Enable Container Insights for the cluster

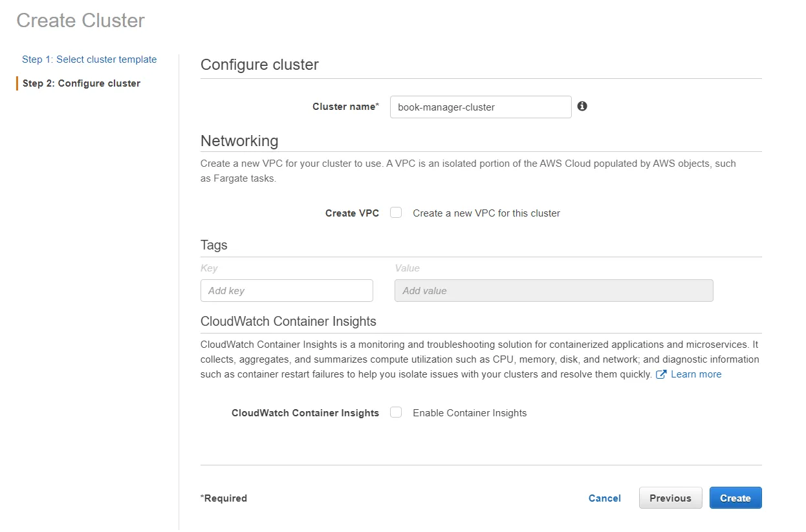pos(395,412)
